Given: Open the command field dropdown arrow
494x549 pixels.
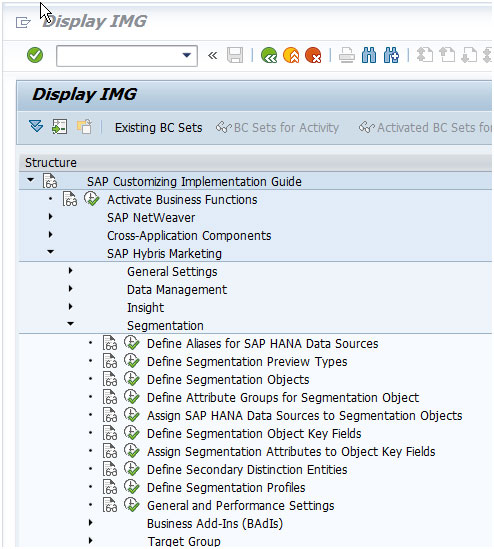Looking at the screenshot, I should click(x=187, y=55).
